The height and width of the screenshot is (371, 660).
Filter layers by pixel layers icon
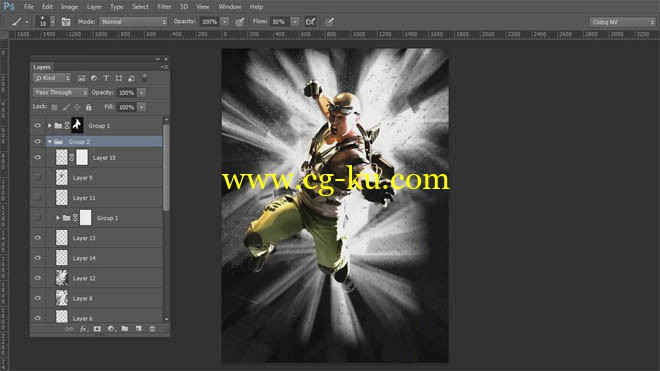pyautogui.click(x=81, y=78)
